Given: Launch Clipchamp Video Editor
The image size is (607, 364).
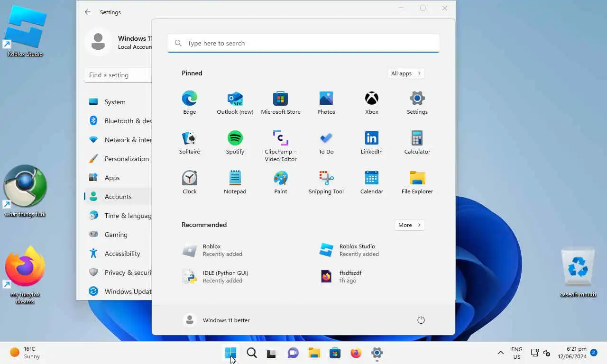Looking at the screenshot, I should click(281, 146).
